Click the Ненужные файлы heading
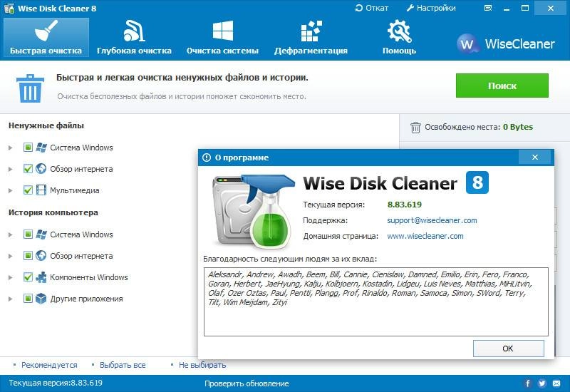The width and height of the screenshot is (570, 392). coord(46,125)
